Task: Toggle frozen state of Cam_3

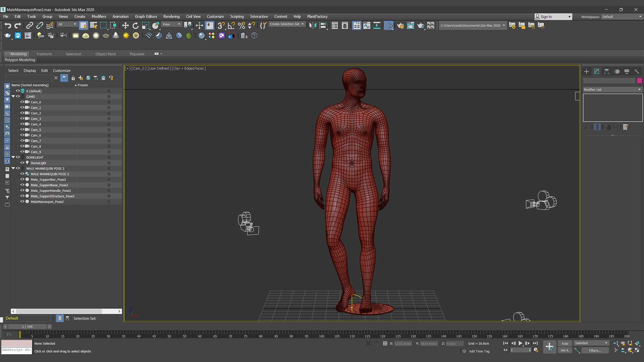Action: pos(109,119)
